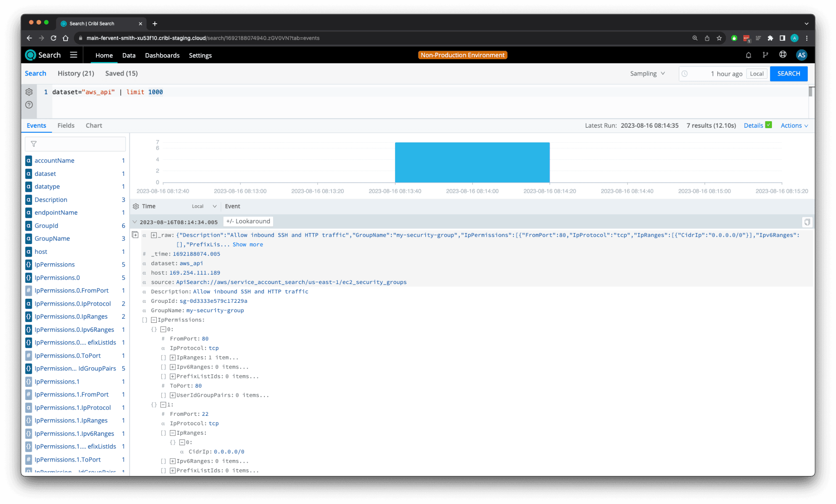Open the Sampling dropdown

[647, 73]
